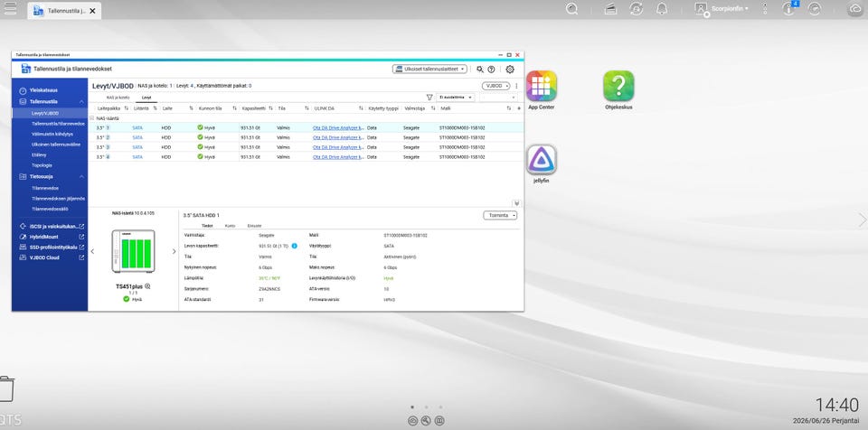Open Tilannevedos sidebar item
This screenshot has height=430, width=868.
pyautogui.click(x=45, y=188)
